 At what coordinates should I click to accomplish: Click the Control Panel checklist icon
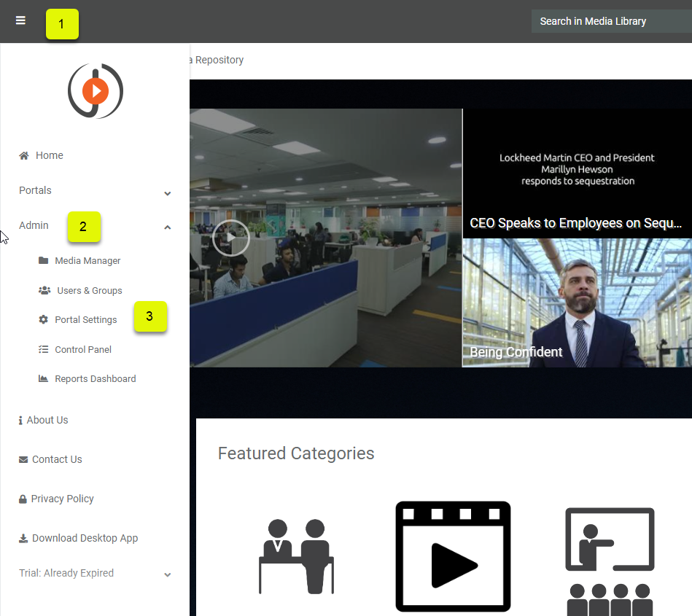(43, 349)
